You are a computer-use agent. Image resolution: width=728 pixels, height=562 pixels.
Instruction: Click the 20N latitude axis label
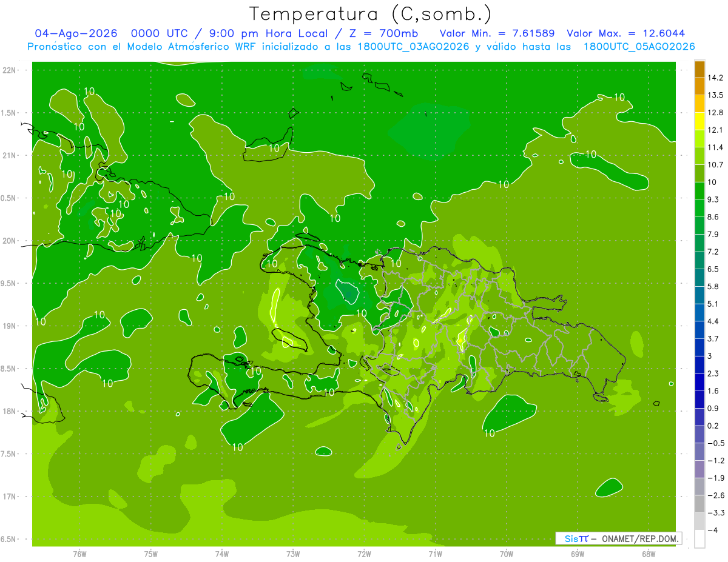(x=9, y=241)
